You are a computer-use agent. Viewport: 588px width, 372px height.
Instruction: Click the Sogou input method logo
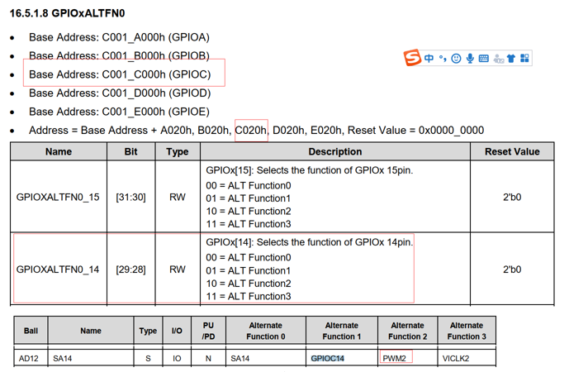[412, 58]
